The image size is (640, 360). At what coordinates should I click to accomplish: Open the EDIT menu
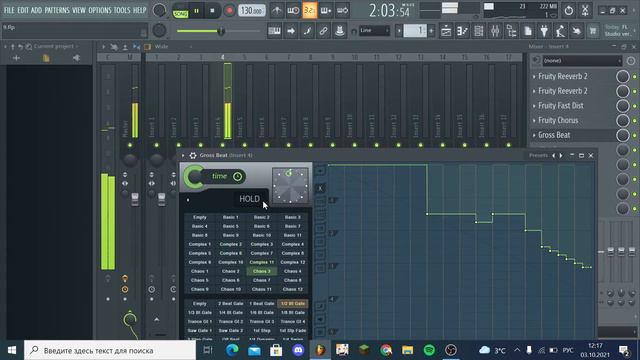click(24, 10)
